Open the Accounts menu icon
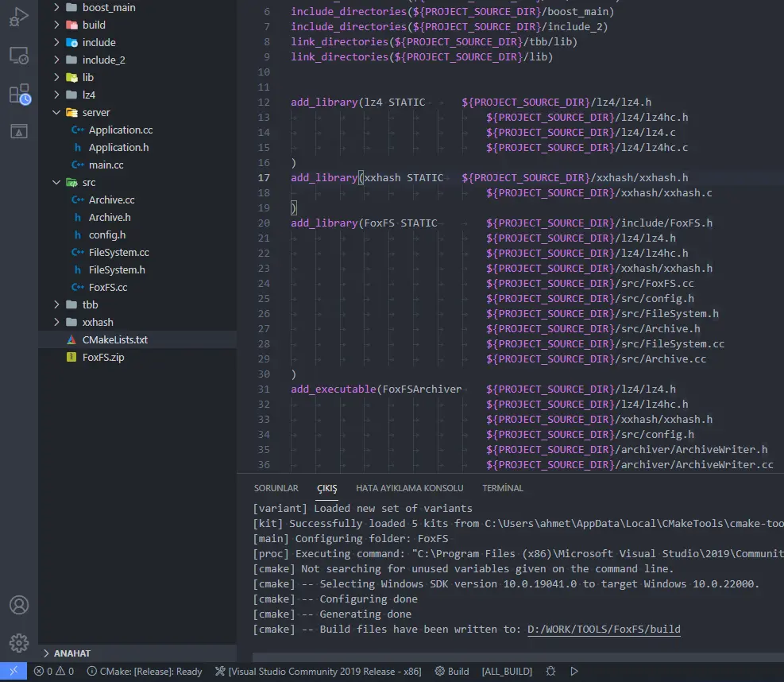Viewport: 784px width, 682px height. coord(19,605)
